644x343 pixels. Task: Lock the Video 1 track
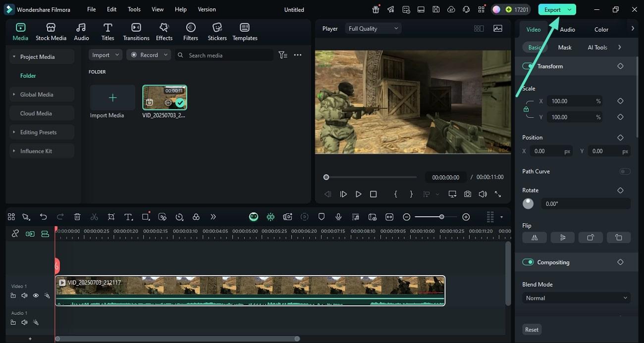[13, 295]
